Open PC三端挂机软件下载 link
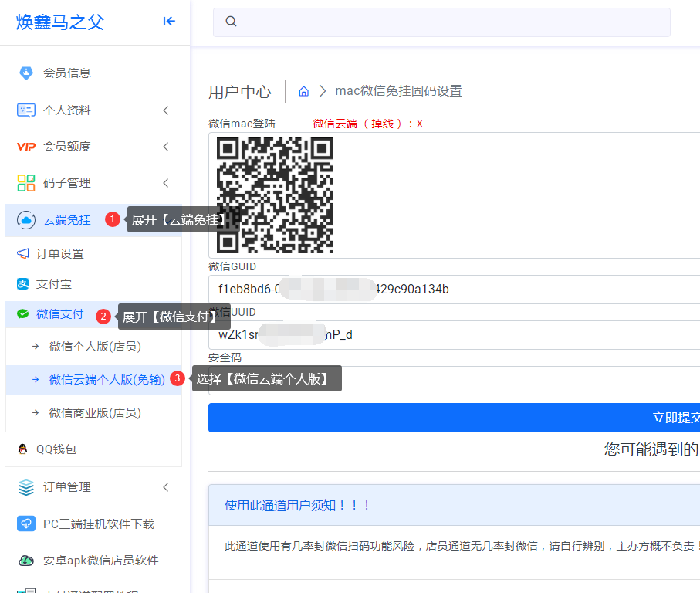The height and width of the screenshot is (593, 700). pyautogui.click(x=99, y=524)
